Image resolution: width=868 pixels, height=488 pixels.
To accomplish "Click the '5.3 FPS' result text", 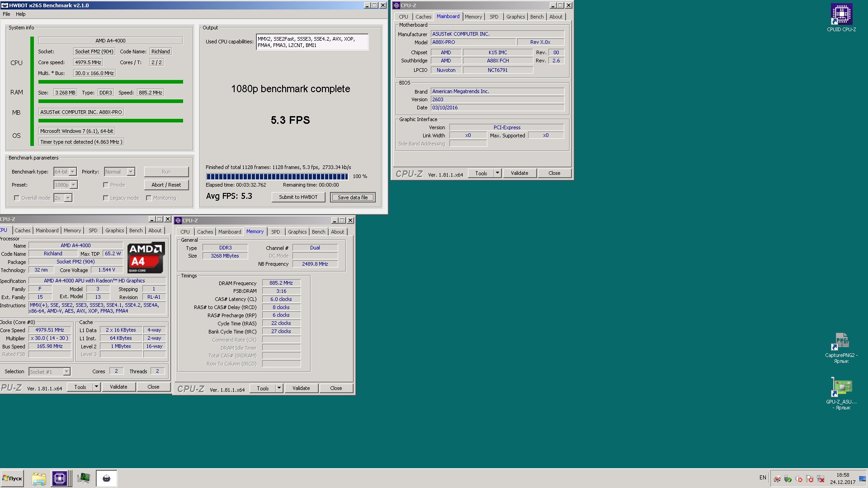I will point(290,120).
